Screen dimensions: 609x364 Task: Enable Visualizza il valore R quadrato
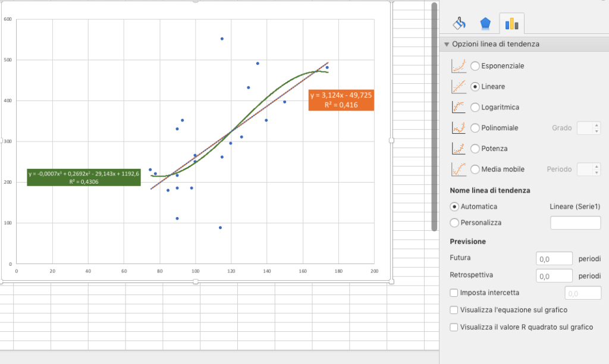pos(454,327)
